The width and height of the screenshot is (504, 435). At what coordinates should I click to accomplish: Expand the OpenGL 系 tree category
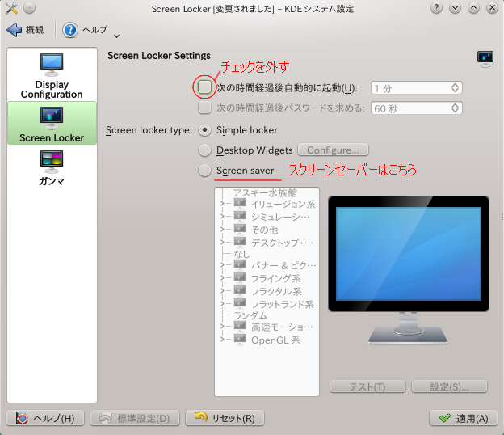click(x=224, y=340)
